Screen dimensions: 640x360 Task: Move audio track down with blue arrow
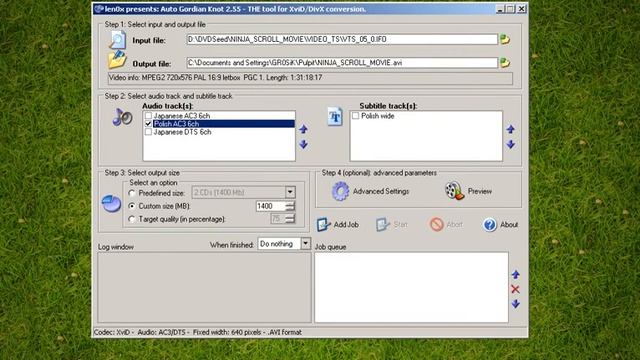(x=303, y=144)
